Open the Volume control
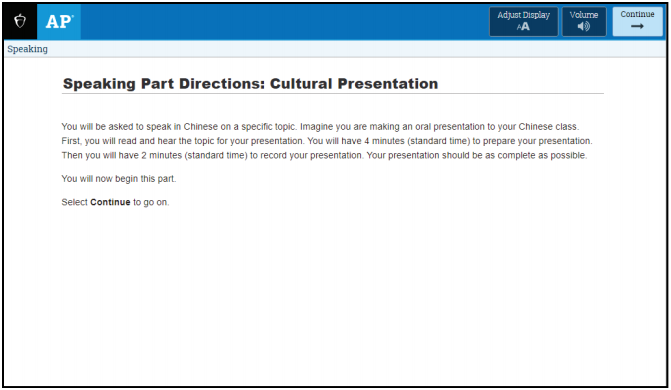Image resolution: width=671 pixels, height=390 pixels. pos(584,21)
